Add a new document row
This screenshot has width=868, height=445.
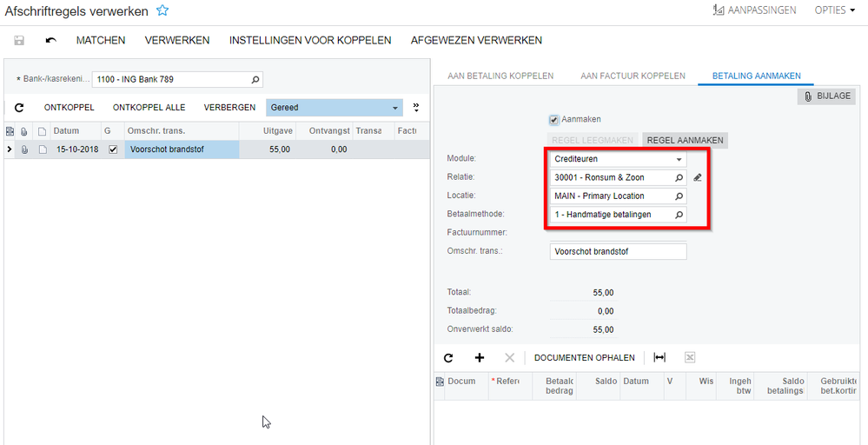pyautogui.click(x=480, y=357)
